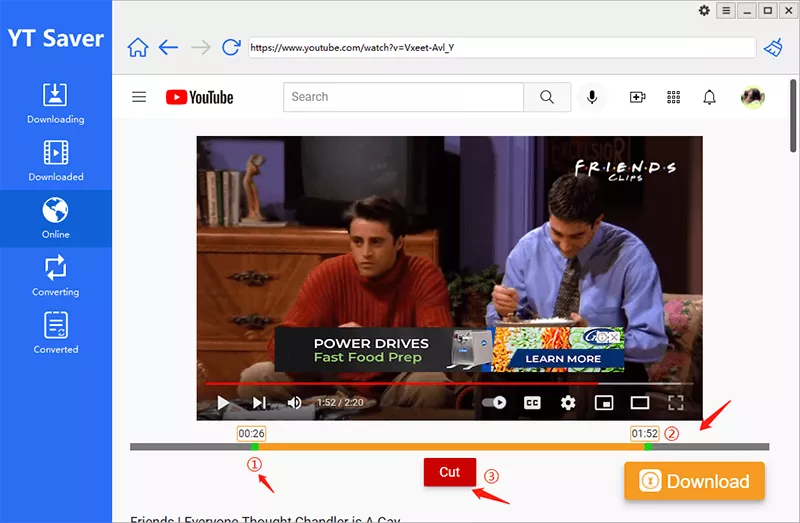Open YouTube apps grid
Image resolution: width=800 pixels, height=523 pixels.
point(673,97)
